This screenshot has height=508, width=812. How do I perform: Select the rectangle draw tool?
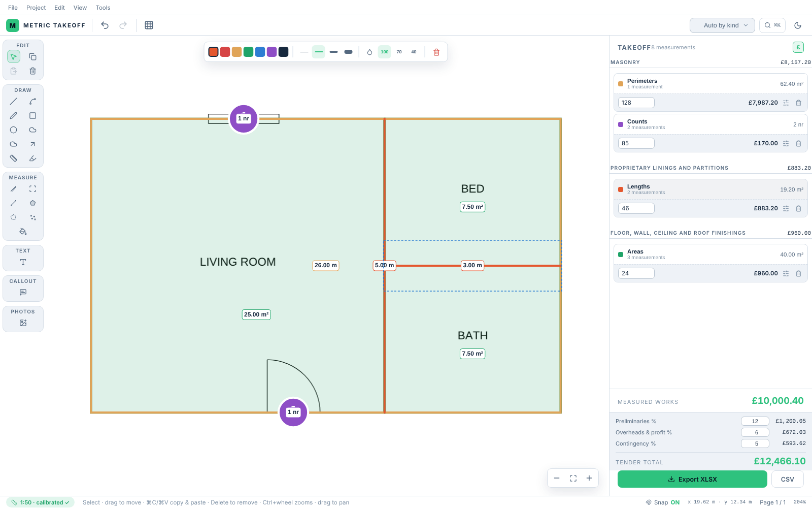[32, 116]
